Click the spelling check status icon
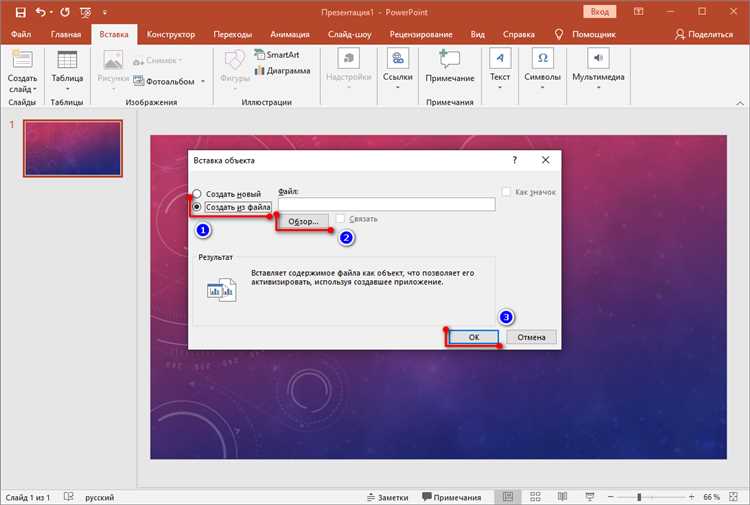Screen dimensions: 750x505 click(x=69, y=497)
